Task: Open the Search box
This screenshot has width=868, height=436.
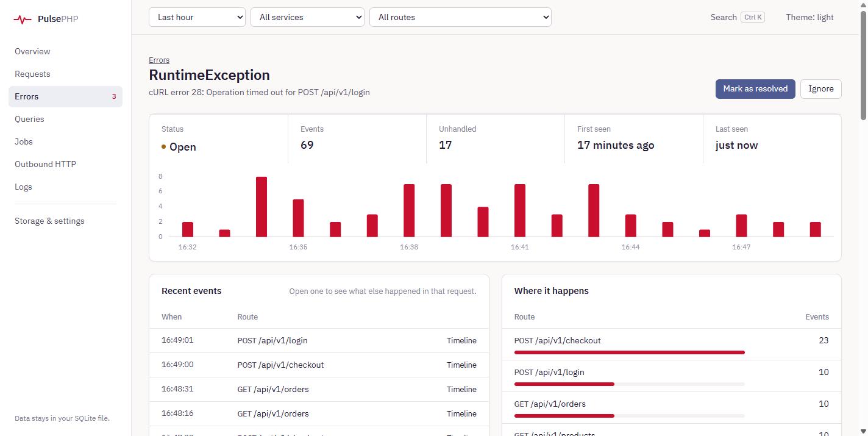Action: pyautogui.click(x=738, y=17)
